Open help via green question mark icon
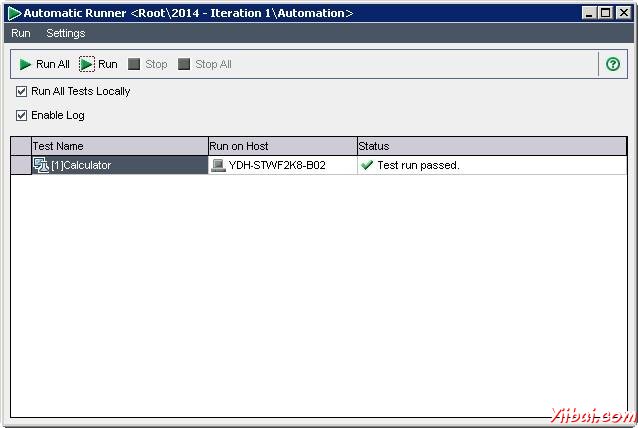638x428 pixels. (x=613, y=65)
